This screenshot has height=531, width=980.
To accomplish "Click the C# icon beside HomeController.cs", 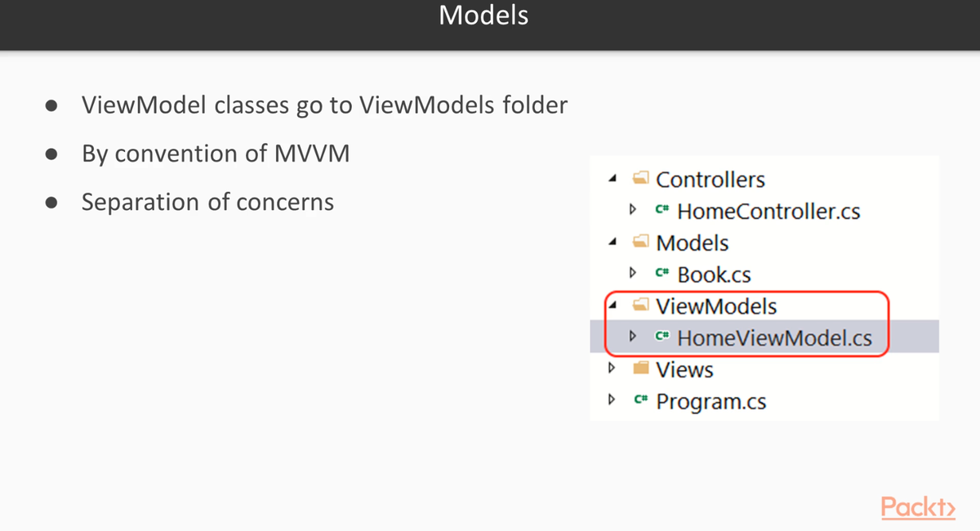I will (662, 211).
